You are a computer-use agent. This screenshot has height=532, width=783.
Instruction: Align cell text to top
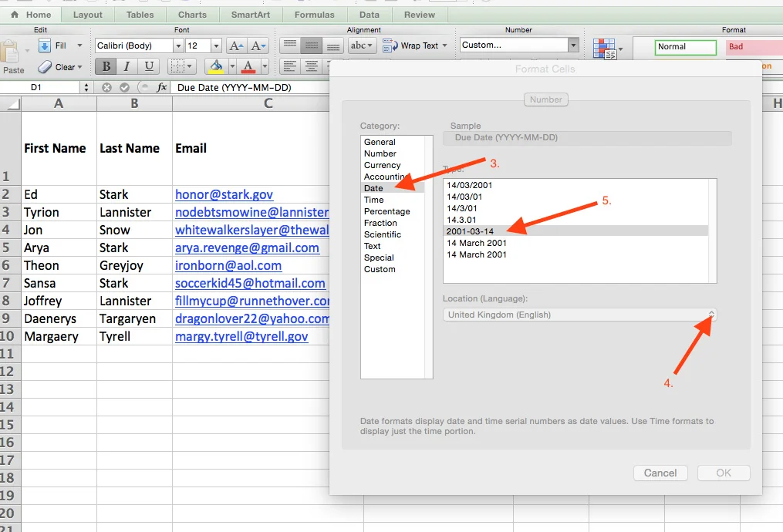tap(289, 46)
